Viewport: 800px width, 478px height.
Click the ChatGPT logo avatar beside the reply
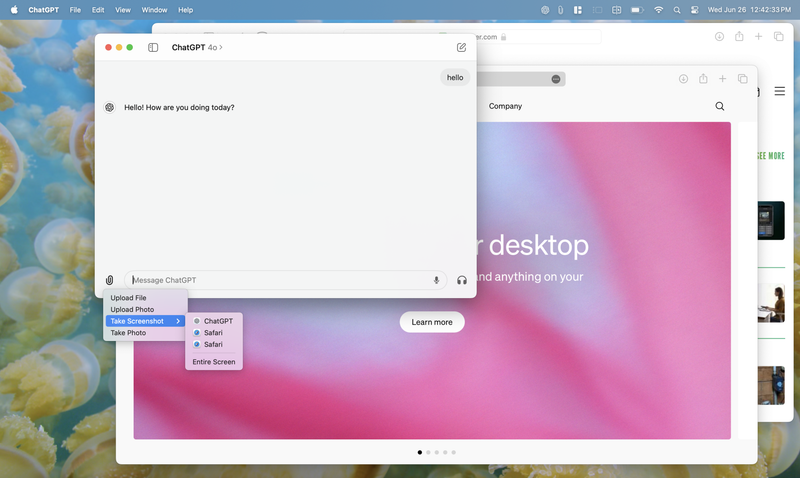tap(110, 107)
